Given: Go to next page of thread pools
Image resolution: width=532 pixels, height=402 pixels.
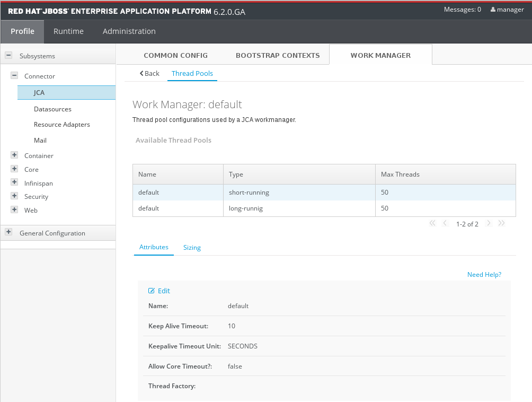Looking at the screenshot, I should tap(489, 223).
